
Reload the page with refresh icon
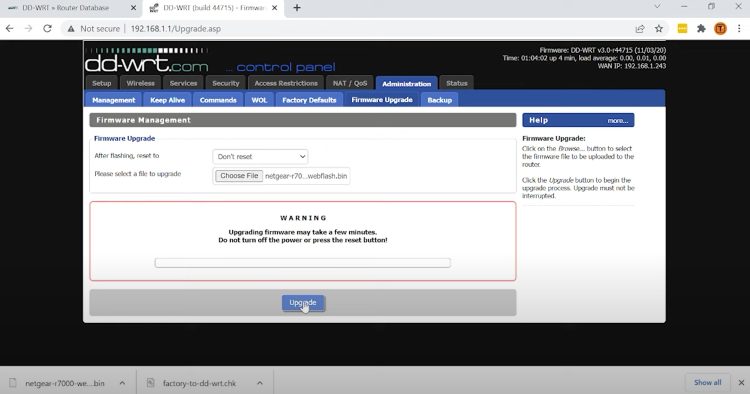(47, 29)
